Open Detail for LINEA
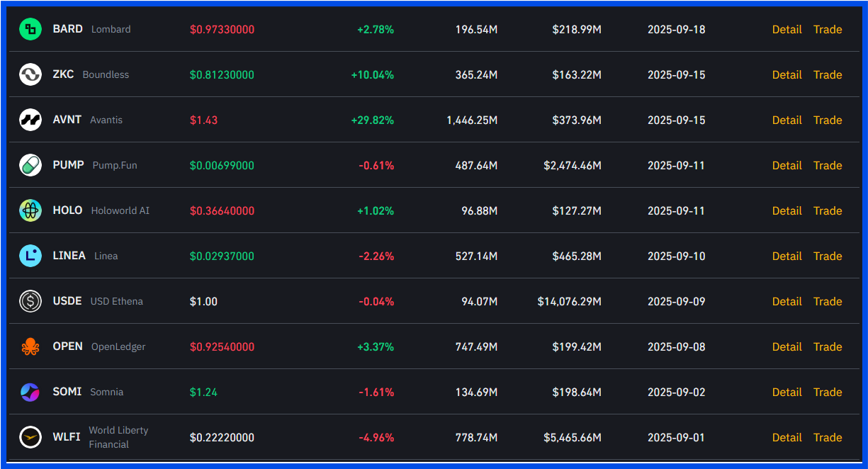Screen dimensions: 868x469 coord(787,256)
